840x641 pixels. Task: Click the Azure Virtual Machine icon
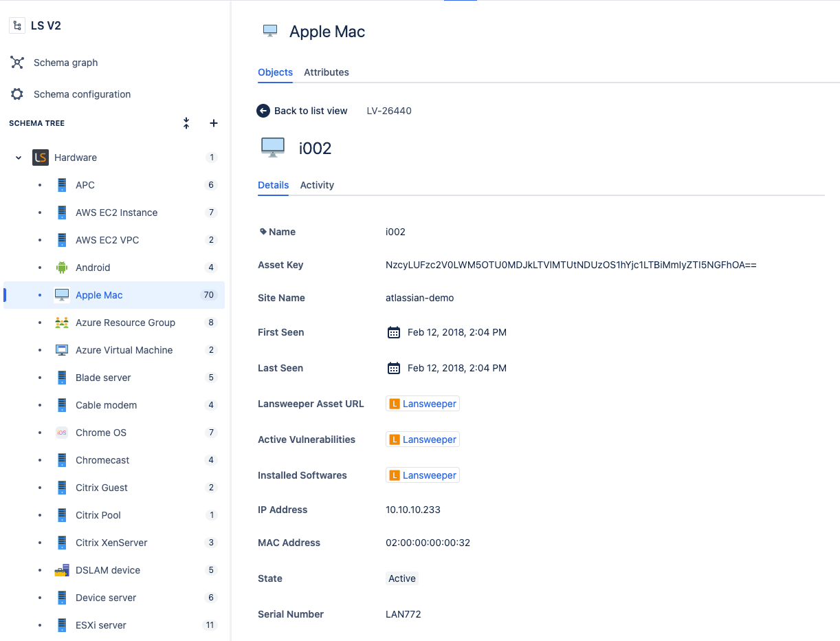(x=62, y=350)
